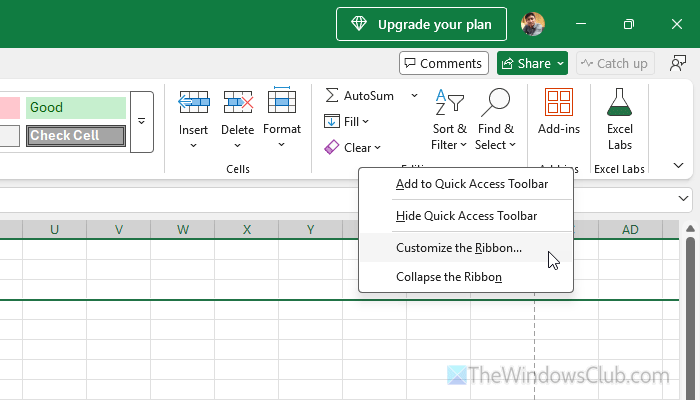
Task: Select Hide Quick Access Toolbar
Action: coord(466,216)
